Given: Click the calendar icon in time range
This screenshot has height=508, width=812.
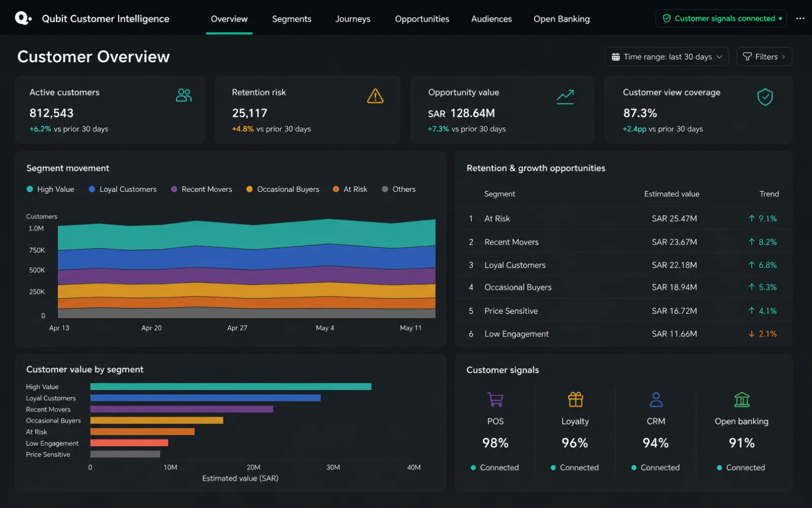Looking at the screenshot, I should [x=616, y=57].
